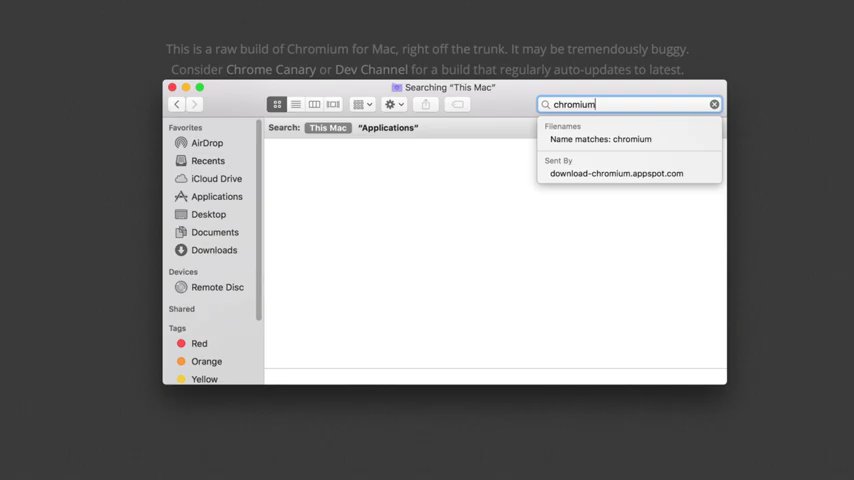Click the magnifying glass search icon

545,105
